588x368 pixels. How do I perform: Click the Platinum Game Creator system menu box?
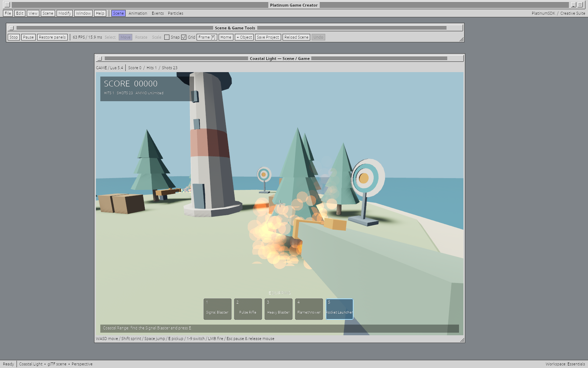tap(7, 5)
